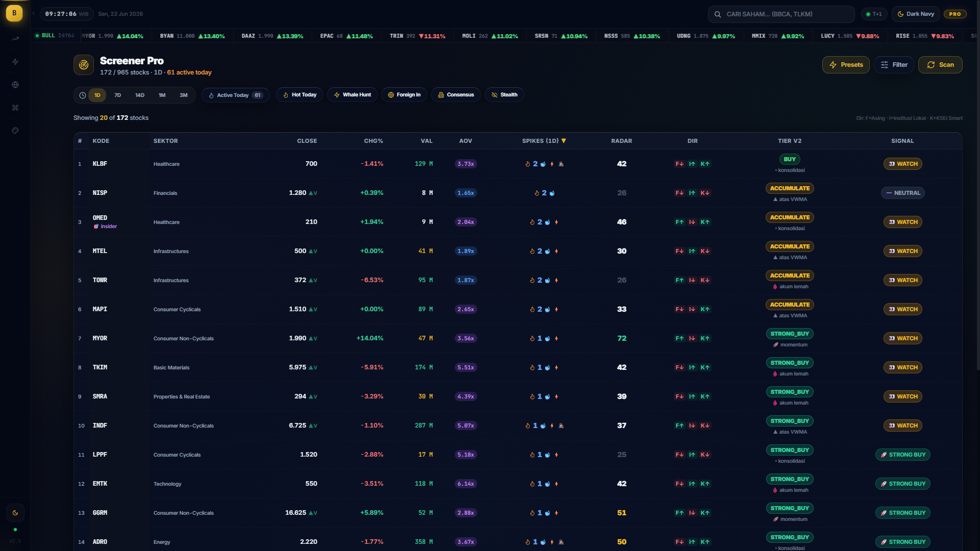The width and height of the screenshot is (980, 551).
Task: Open the palette theme sidebar icon
Action: [15, 131]
